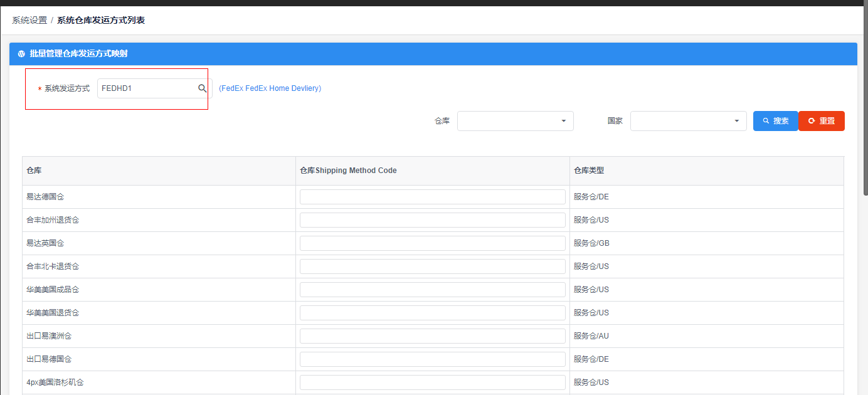Image resolution: width=868 pixels, height=395 pixels.
Task: Click the FedEx FedEx Home Devliery text
Action: (x=270, y=88)
